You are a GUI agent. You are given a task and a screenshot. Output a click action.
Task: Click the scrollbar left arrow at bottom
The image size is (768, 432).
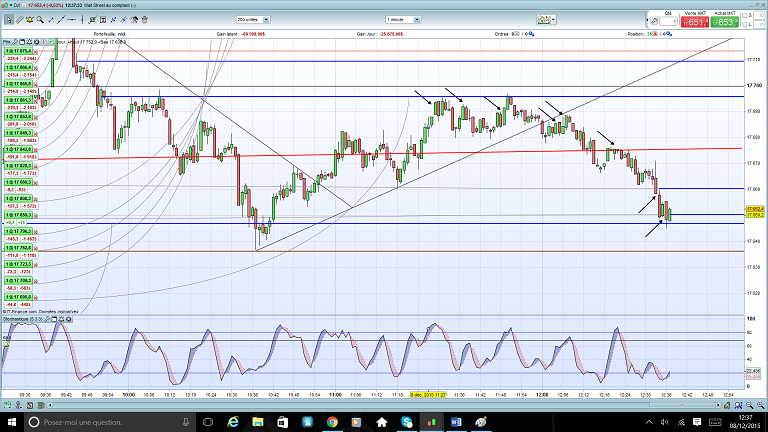coord(50,405)
